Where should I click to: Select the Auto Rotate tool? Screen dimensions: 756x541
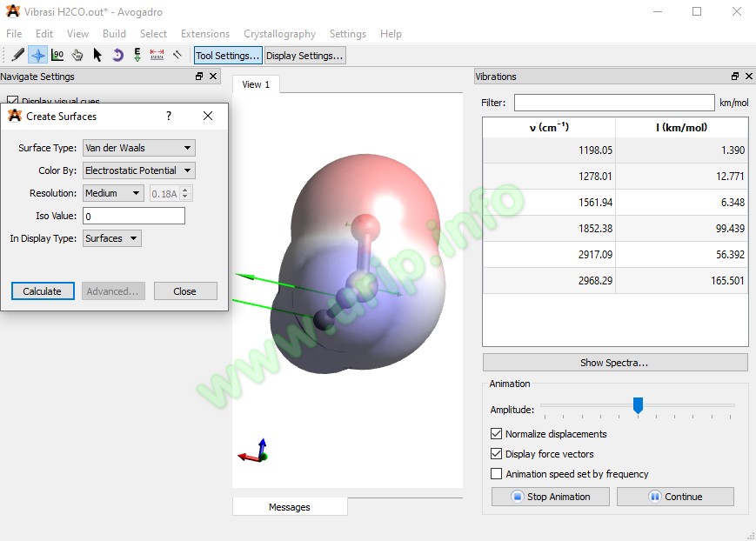tap(117, 55)
